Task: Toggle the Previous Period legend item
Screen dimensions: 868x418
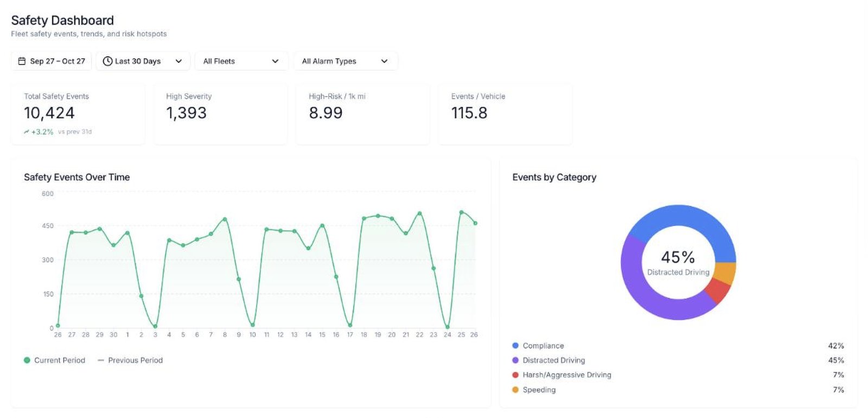Action: click(130, 360)
